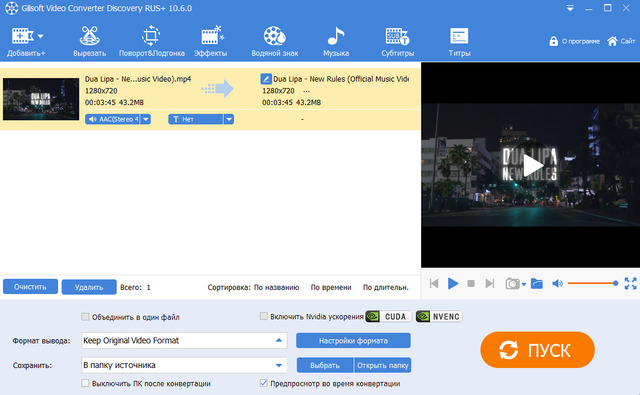Viewport: 640px width, 395px height.
Task: Open the Субтитры subtitles tool
Action: (398, 41)
